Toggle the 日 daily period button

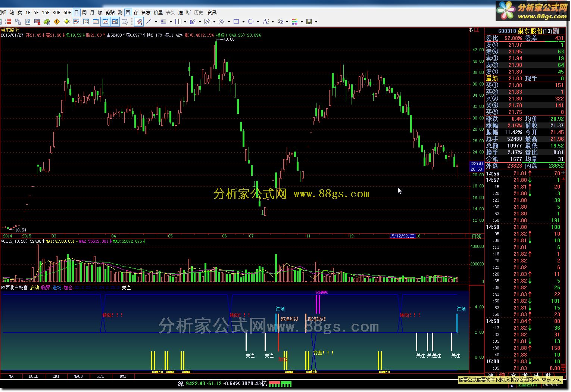click(77, 12)
